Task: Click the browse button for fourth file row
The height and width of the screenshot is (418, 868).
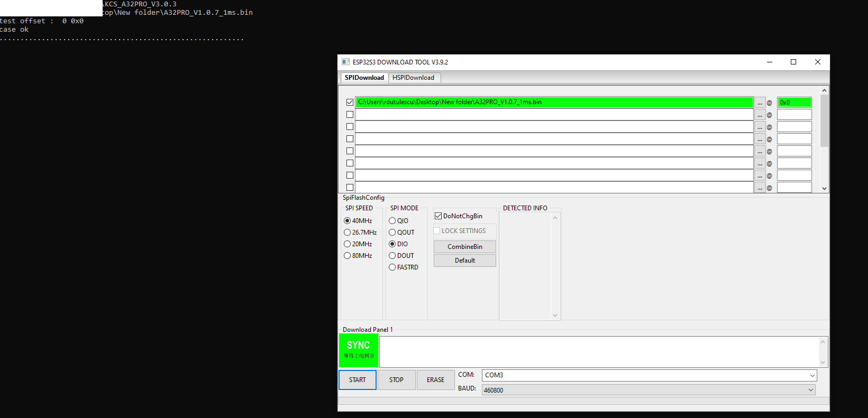Action: tap(760, 139)
